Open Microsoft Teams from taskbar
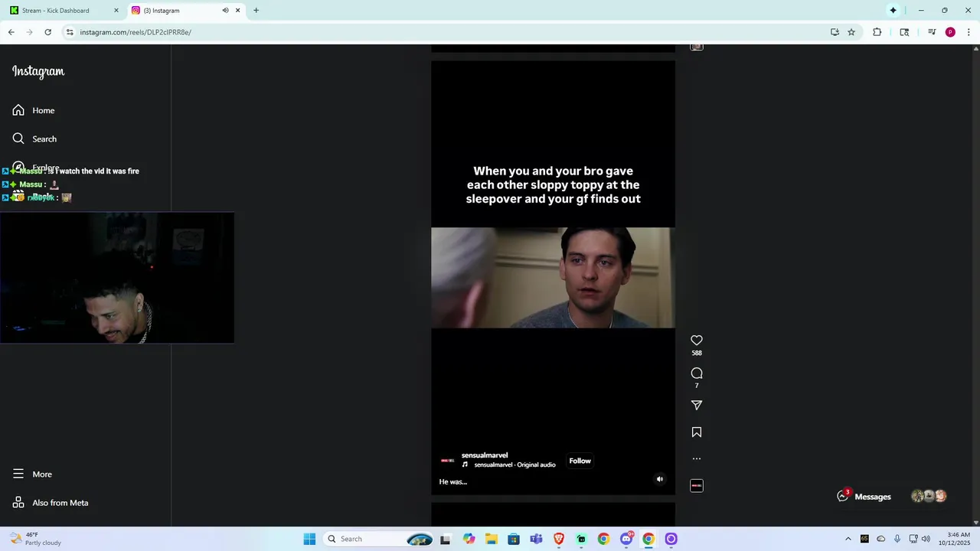The width and height of the screenshot is (980, 551). tap(536, 539)
